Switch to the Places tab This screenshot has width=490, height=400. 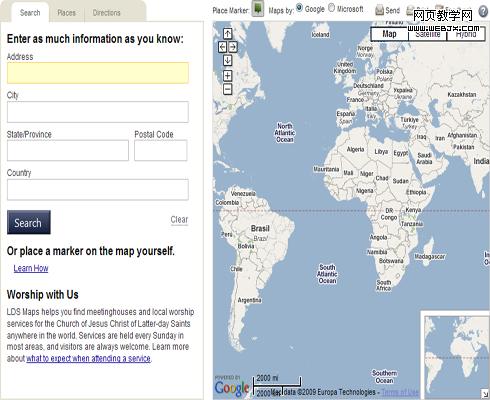point(66,13)
